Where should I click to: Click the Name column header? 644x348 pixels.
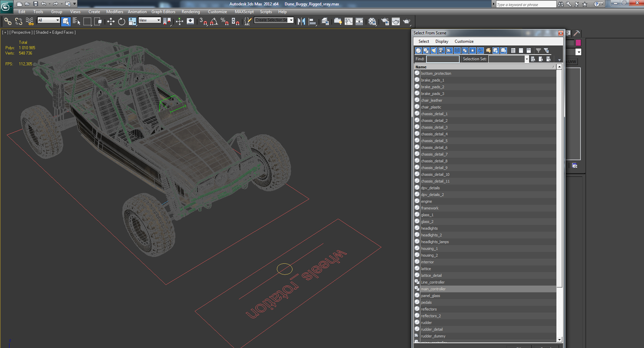point(485,67)
